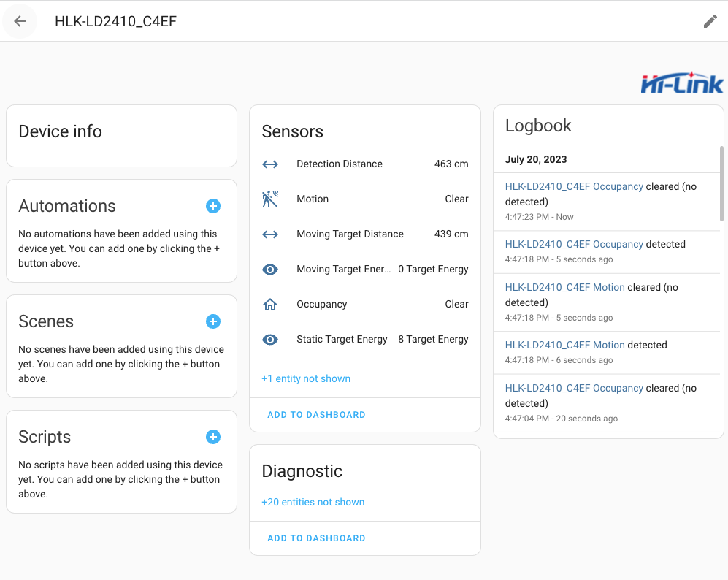
Task: Open the device rename pencil icon
Action: (x=710, y=21)
